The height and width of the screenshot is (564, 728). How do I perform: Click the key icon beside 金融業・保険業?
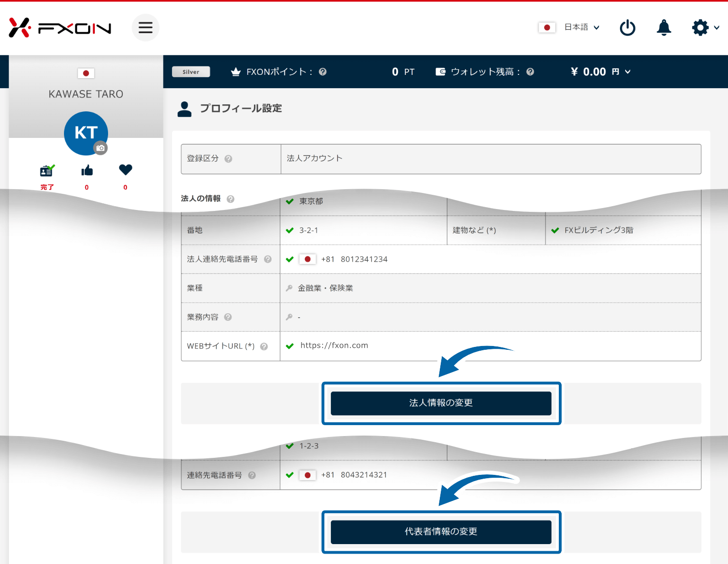pos(289,288)
